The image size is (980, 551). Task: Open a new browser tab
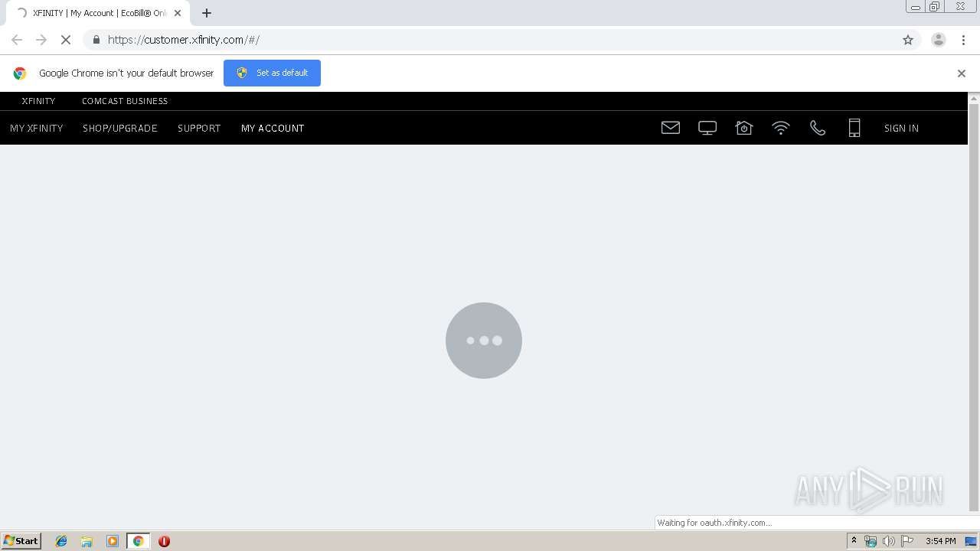207,13
